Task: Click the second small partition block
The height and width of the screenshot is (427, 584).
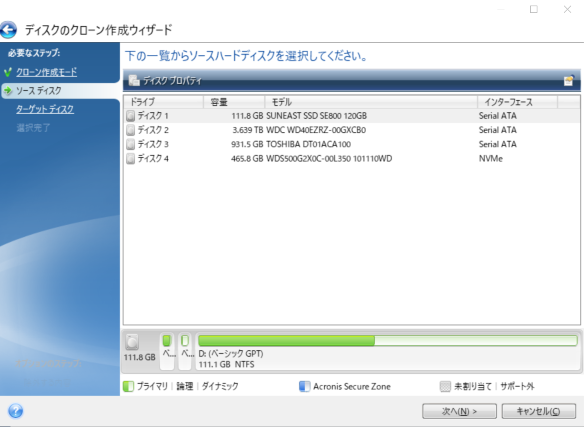Action: point(185,340)
